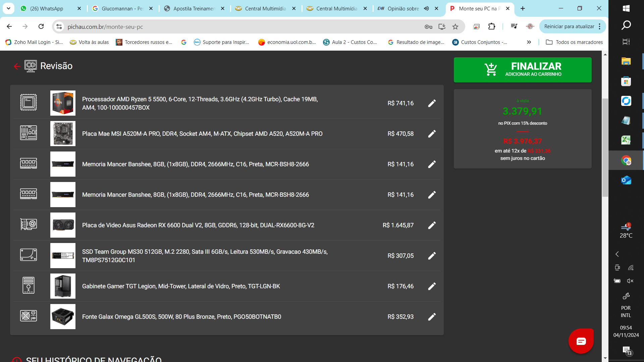Open site information icon in address bar

point(59,27)
